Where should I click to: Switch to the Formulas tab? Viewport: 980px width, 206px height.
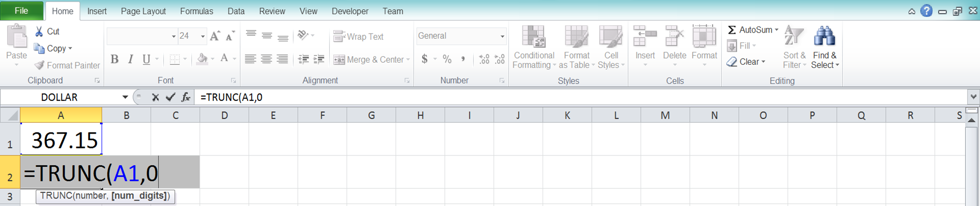[197, 11]
